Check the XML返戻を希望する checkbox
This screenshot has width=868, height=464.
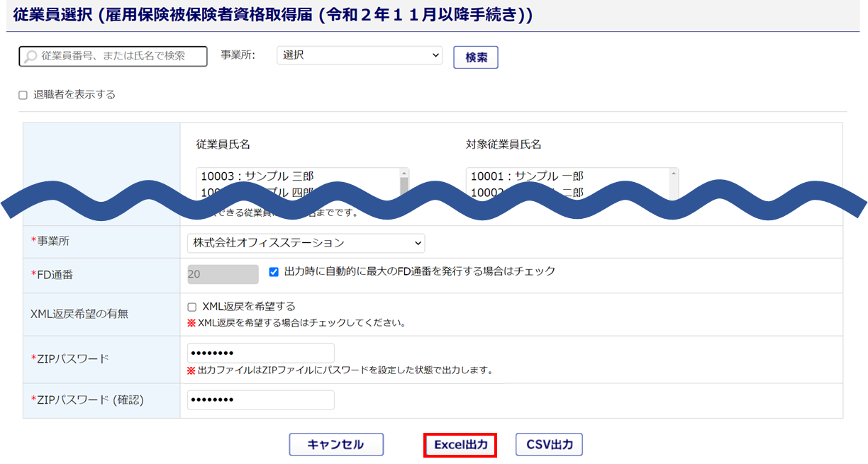[191, 307]
